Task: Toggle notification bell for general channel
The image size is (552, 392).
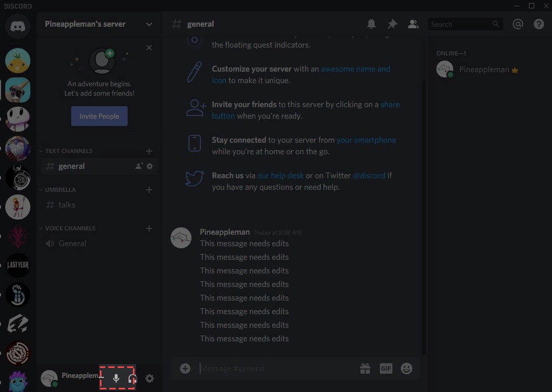Action: pyautogui.click(x=371, y=24)
